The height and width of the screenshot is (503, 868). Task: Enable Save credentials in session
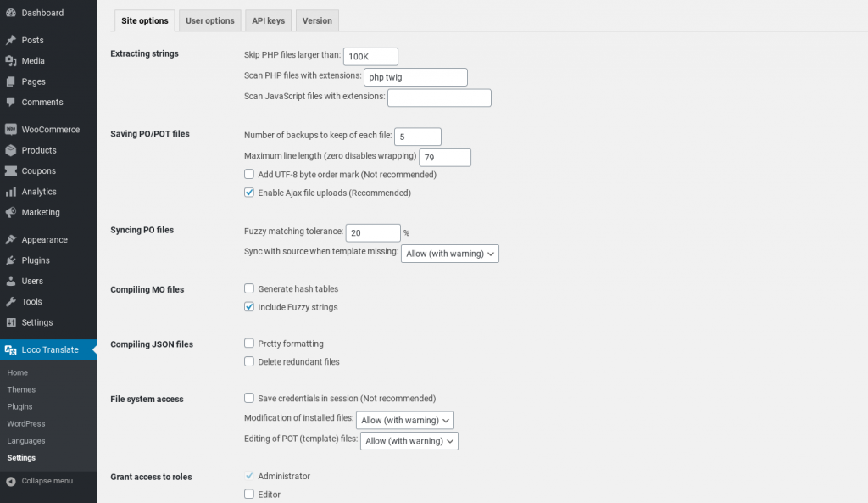pos(249,398)
